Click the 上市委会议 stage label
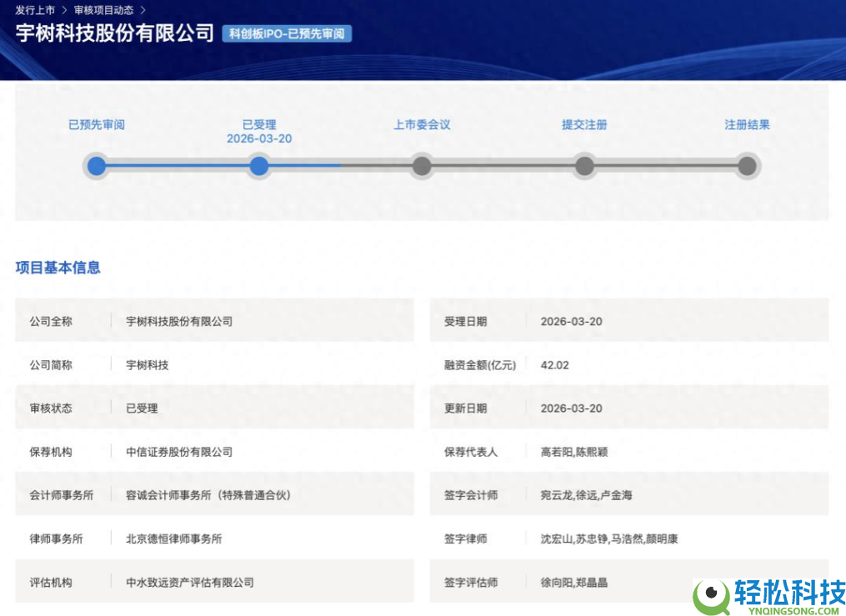 click(x=422, y=124)
